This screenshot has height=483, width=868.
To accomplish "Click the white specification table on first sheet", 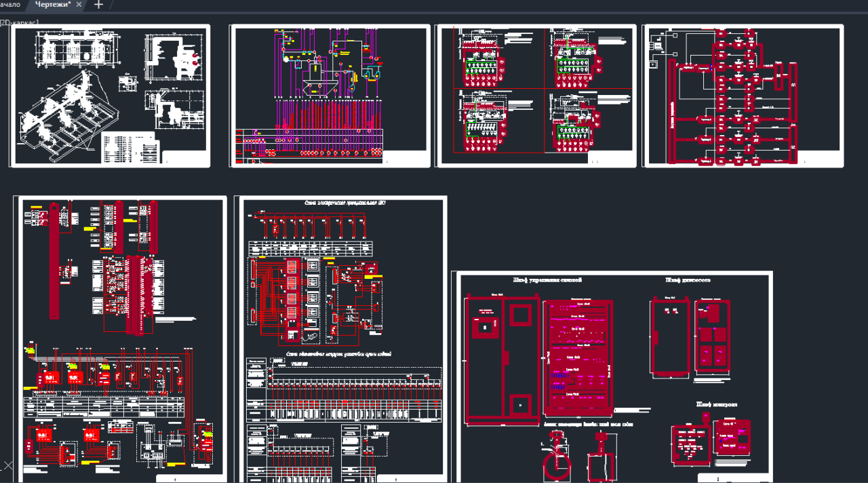I will [129, 147].
